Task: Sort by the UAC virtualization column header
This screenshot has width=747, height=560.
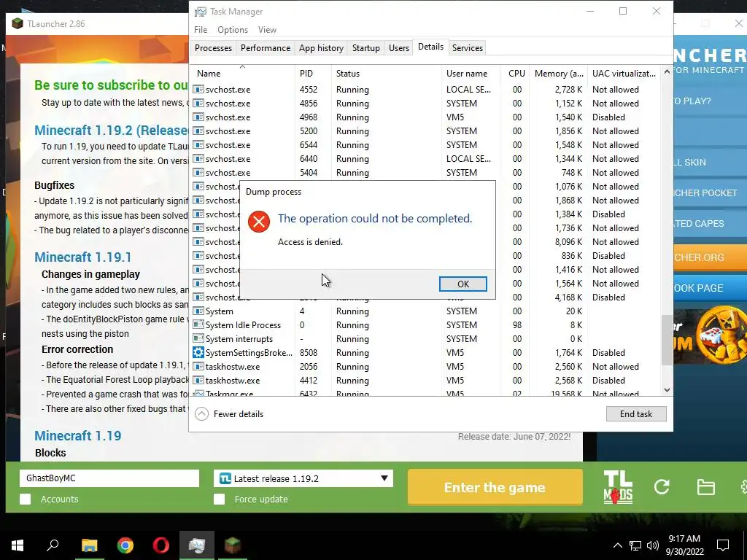Action: coord(624,74)
